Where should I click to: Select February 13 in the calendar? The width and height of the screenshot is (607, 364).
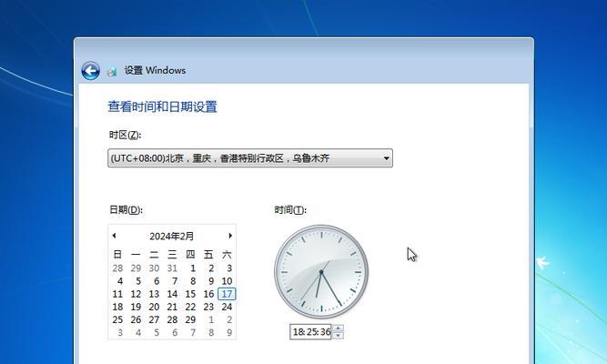click(x=154, y=294)
